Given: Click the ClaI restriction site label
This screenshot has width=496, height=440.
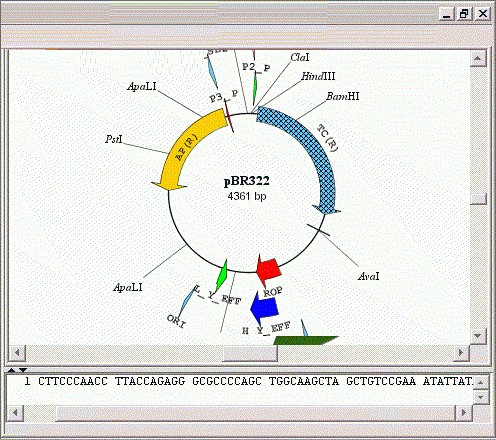Looking at the screenshot, I should [x=300, y=57].
